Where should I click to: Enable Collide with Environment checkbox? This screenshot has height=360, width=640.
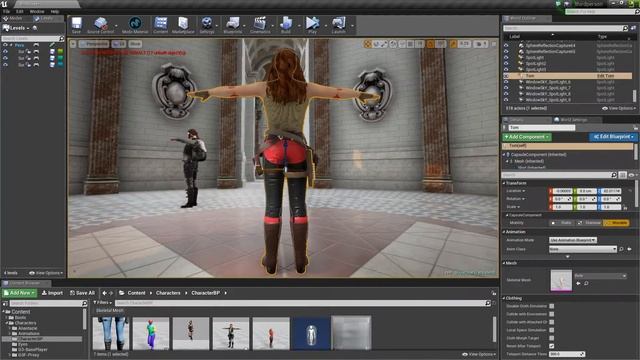click(551, 314)
